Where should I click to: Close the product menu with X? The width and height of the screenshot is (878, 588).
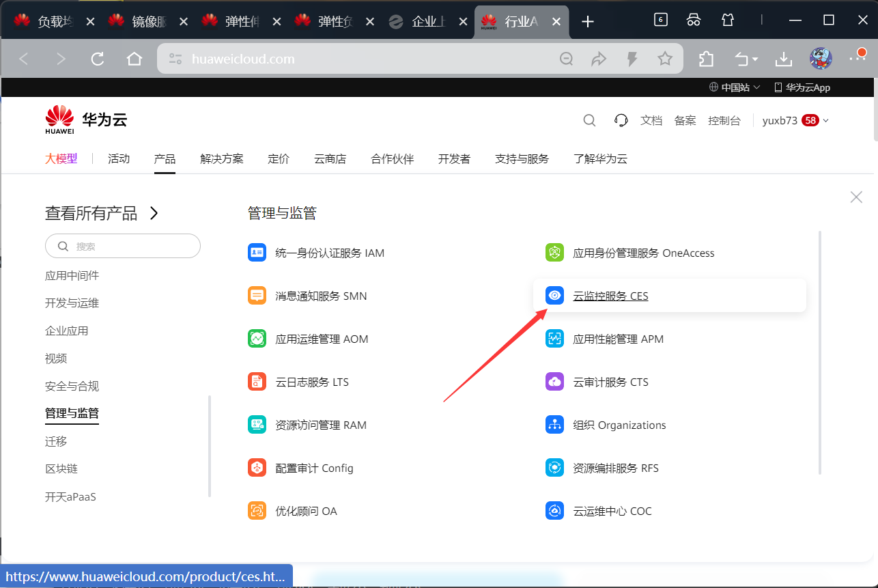coord(856,197)
